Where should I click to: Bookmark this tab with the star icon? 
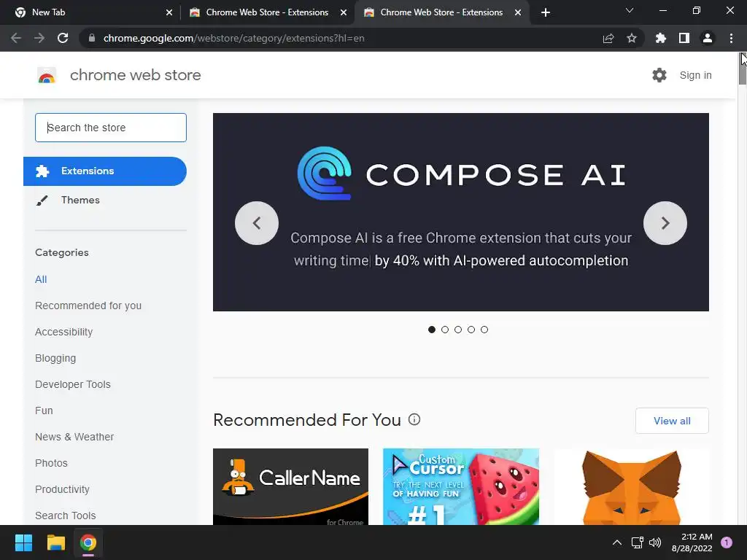coord(632,38)
